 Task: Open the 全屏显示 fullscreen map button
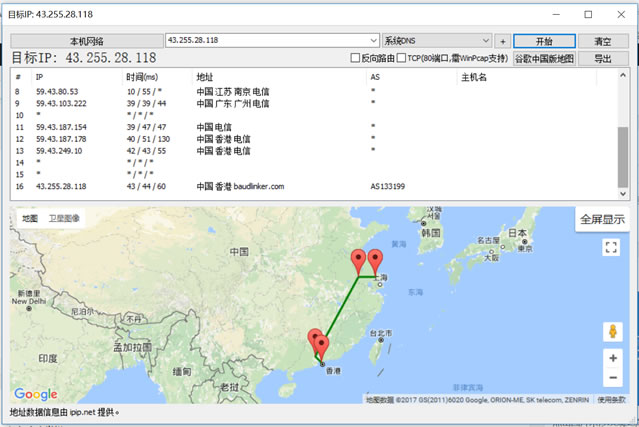pyautogui.click(x=602, y=219)
